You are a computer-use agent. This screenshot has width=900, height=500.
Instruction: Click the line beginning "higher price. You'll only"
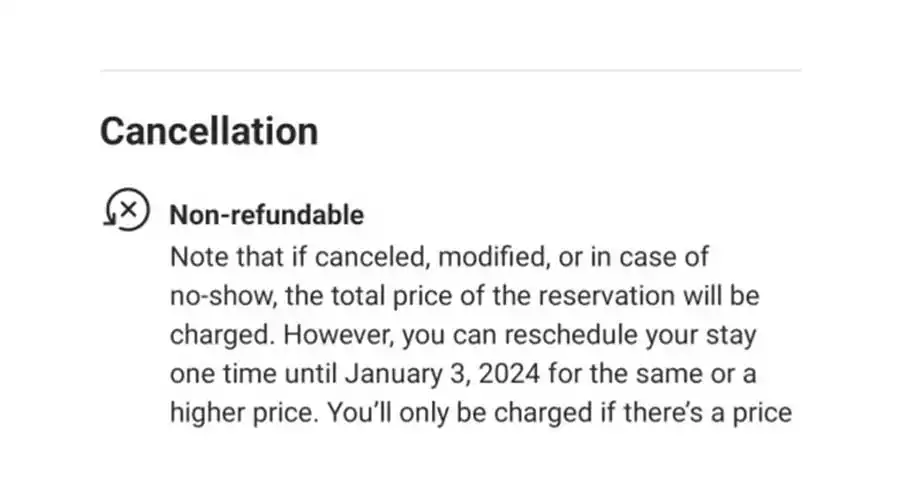pos(480,411)
